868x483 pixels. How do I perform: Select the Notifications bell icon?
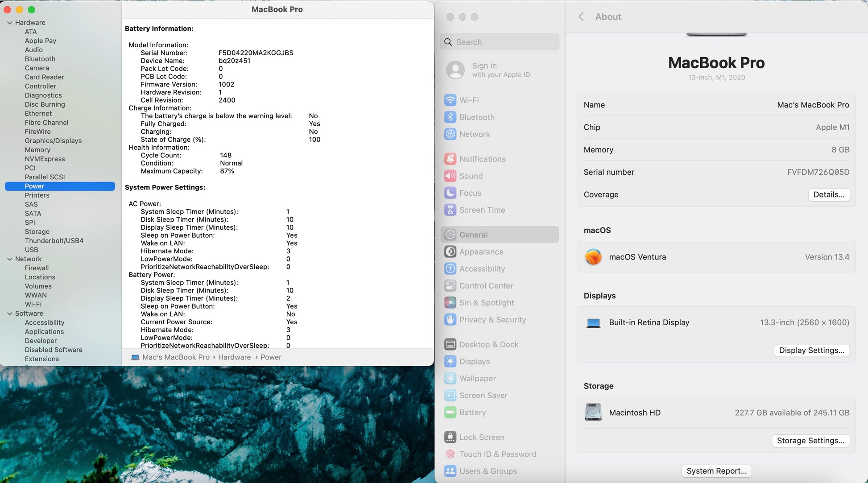pos(450,159)
